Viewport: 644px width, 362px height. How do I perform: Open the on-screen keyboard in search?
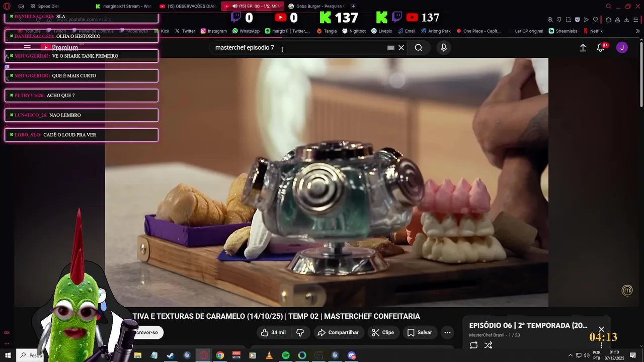[391, 48]
